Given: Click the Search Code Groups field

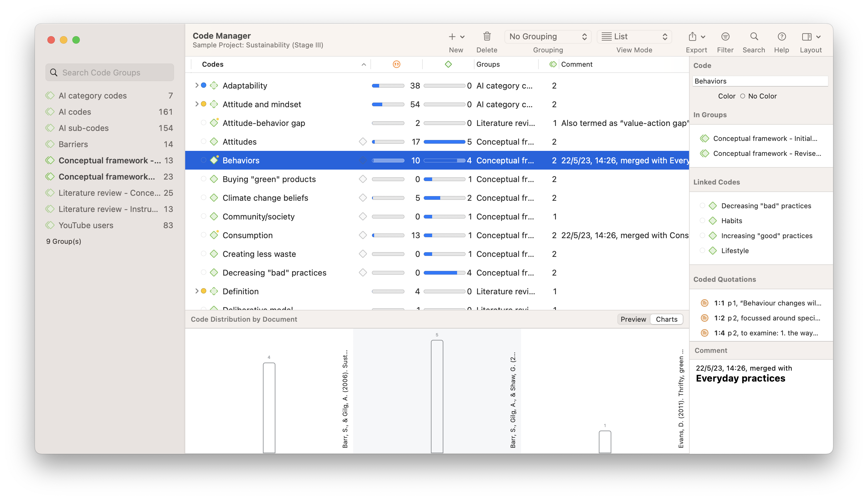Looking at the screenshot, I should pyautogui.click(x=110, y=72).
